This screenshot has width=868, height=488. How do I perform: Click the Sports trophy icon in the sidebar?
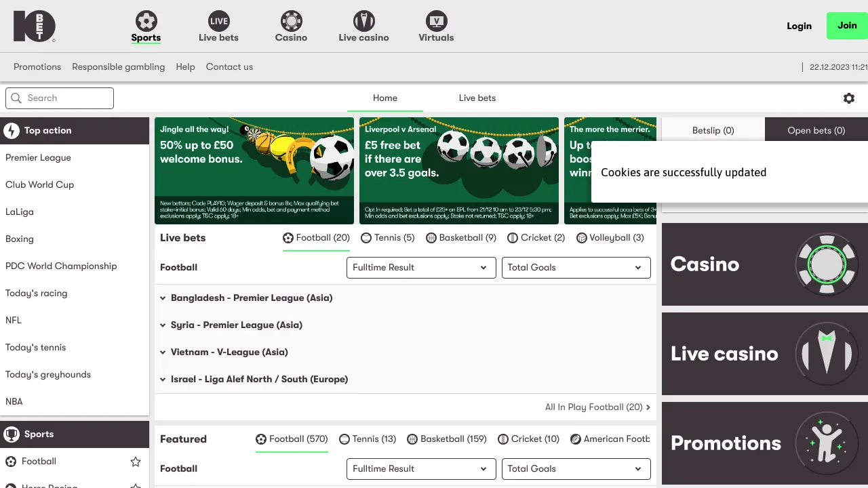point(12,434)
